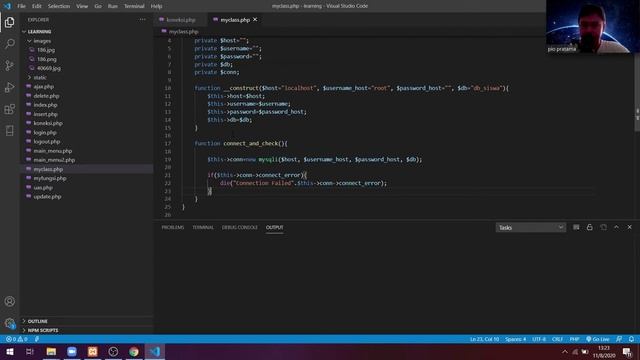Open the Source Control view

coord(9,65)
